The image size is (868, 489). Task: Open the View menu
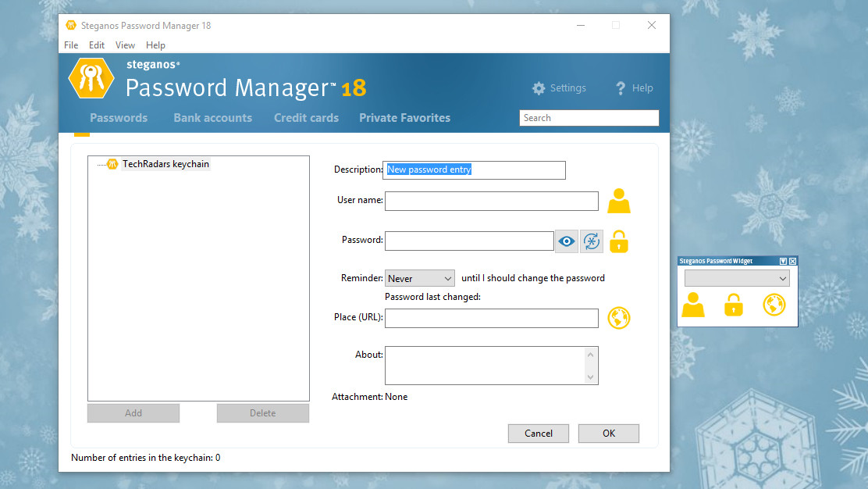[125, 45]
